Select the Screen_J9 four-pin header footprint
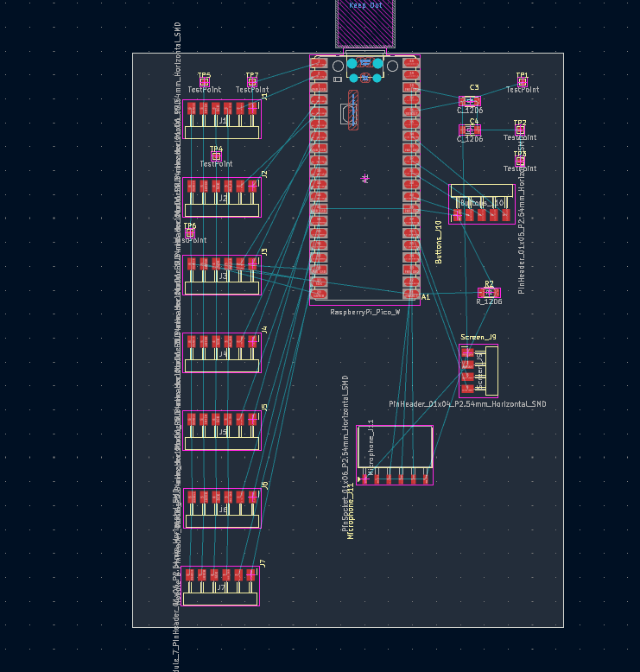The width and height of the screenshot is (640, 672). tap(478, 371)
